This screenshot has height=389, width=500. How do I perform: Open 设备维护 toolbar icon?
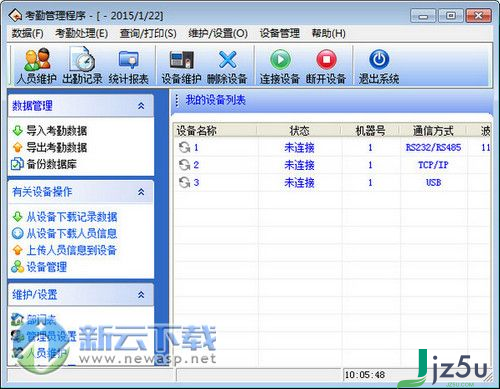pos(181,60)
